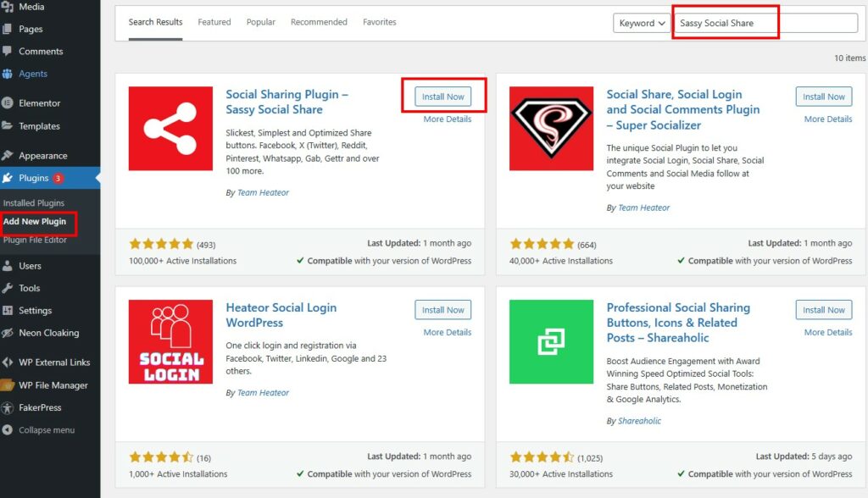Open More Details for Heateor Social Login
868x498 pixels.
pyautogui.click(x=448, y=332)
